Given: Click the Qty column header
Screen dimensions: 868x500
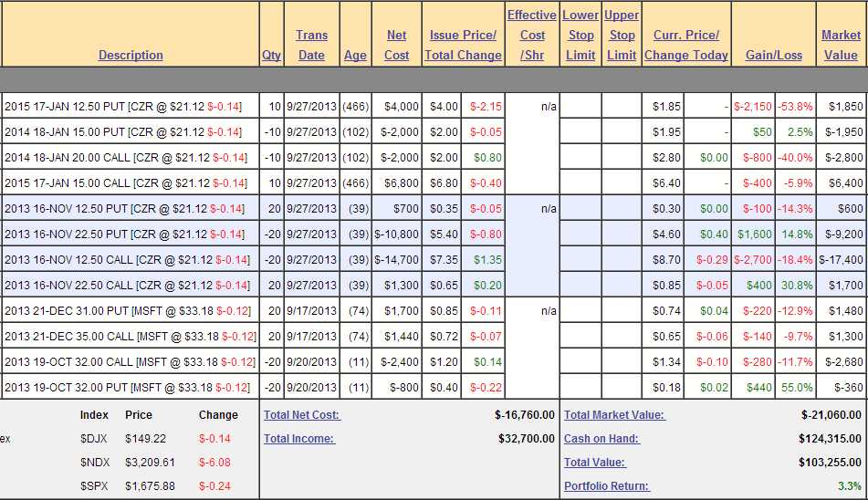Looking at the screenshot, I should tap(271, 55).
